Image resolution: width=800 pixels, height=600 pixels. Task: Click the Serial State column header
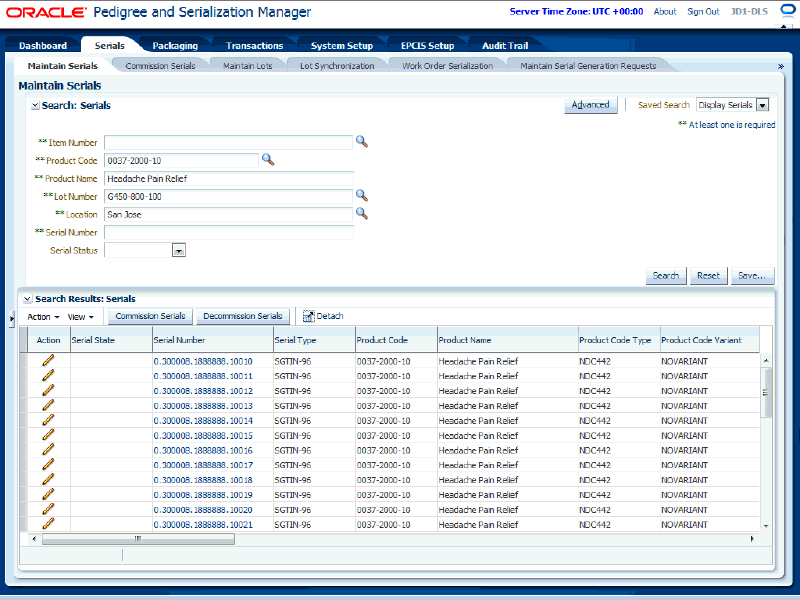(x=111, y=340)
